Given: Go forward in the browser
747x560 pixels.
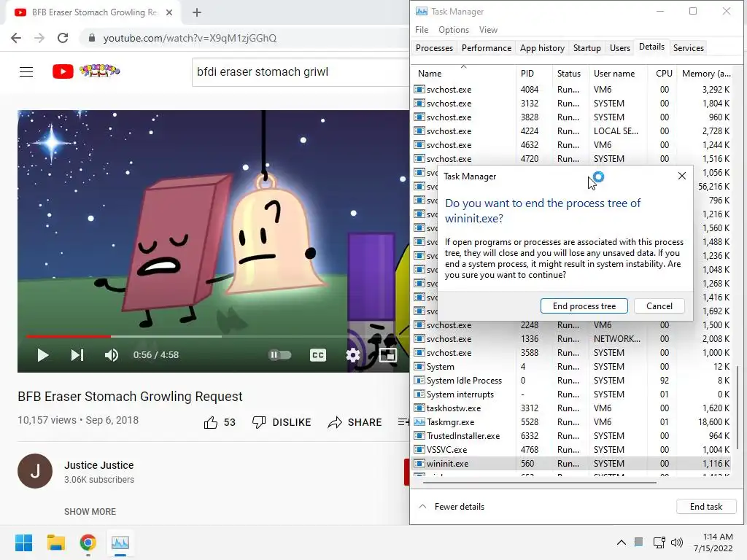Looking at the screenshot, I should click(39, 38).
